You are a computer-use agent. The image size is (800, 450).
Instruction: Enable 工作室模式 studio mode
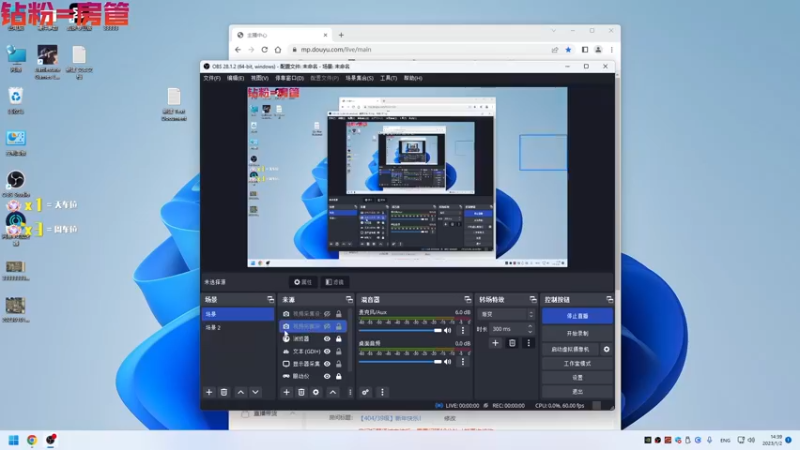click(x=577, y=363)
